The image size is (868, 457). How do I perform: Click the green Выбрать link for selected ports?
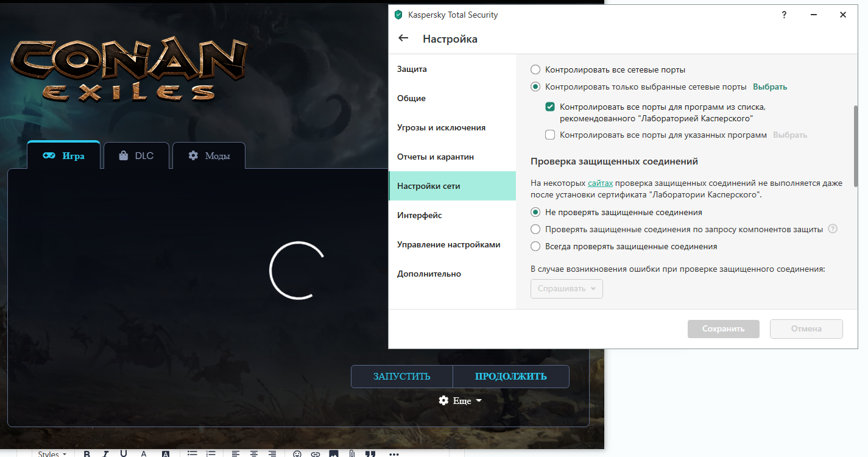click(x=770, y=87)
